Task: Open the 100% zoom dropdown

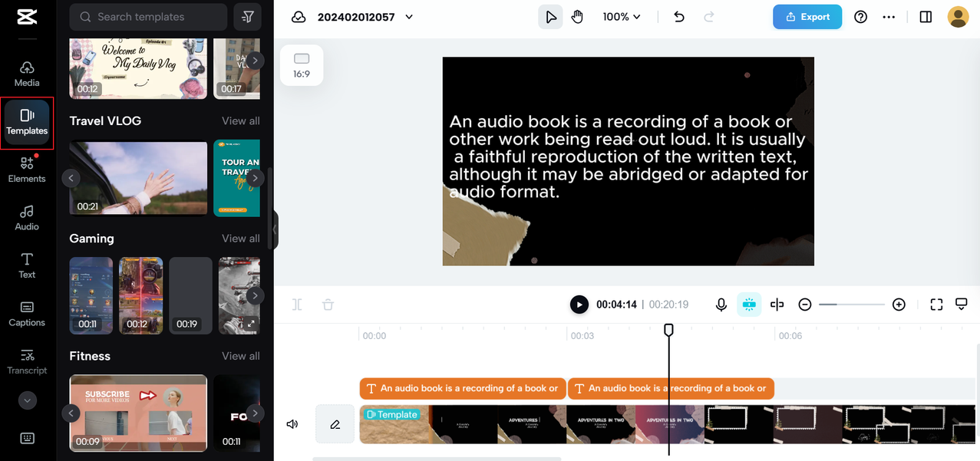Action: point(622,17)
